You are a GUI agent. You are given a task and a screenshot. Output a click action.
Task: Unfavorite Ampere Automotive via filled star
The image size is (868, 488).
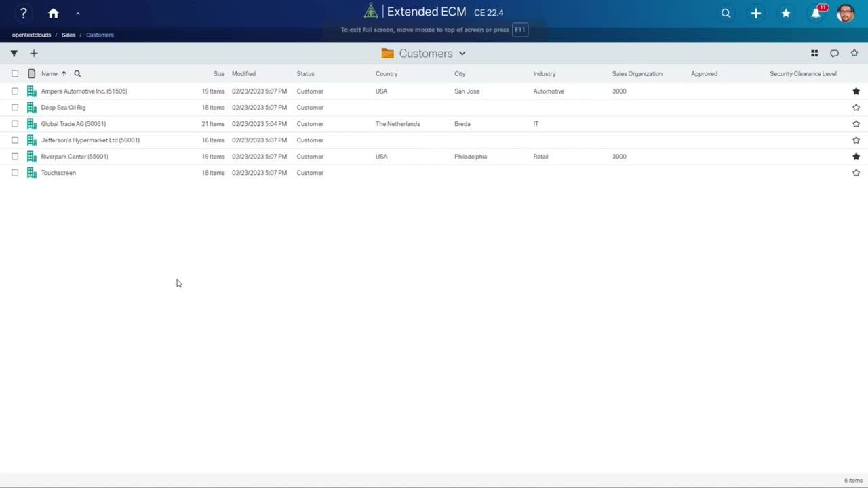click(x=856, y=91)
